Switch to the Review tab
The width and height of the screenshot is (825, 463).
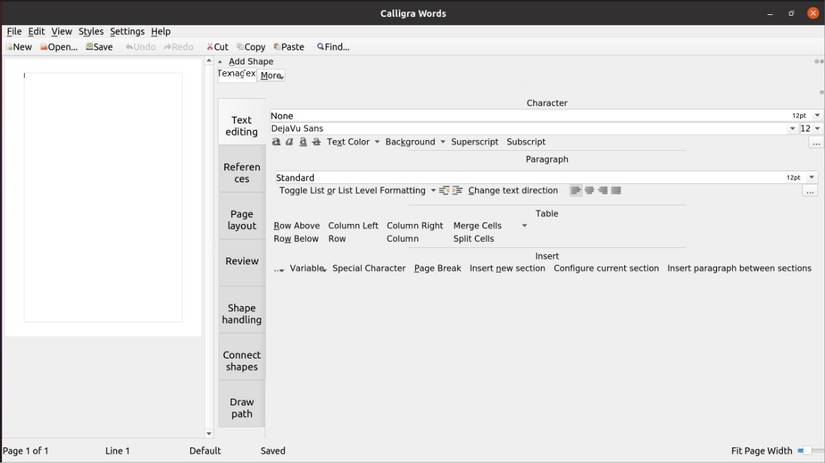pos(242,261)
